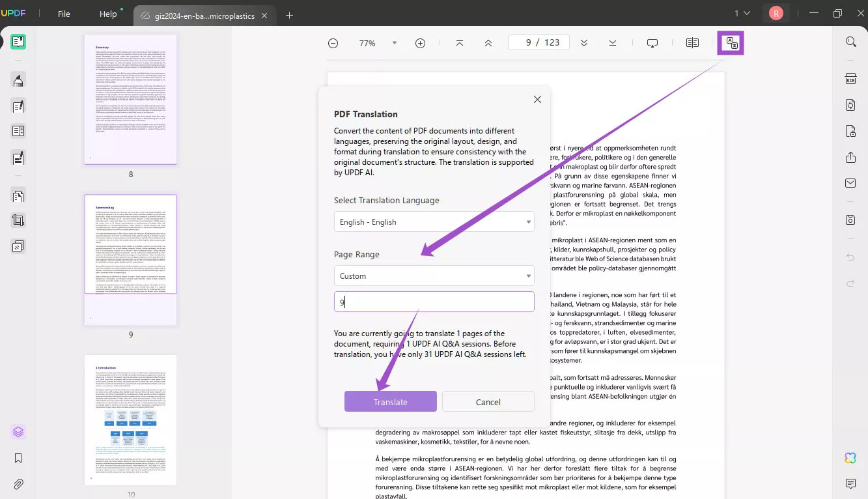Run OCR text recognition tool

click(850, 79)
